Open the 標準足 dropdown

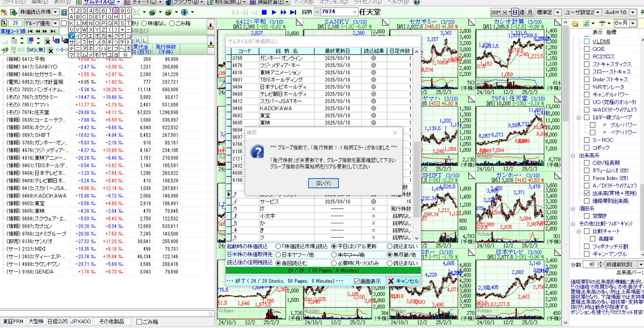point(558,12)
